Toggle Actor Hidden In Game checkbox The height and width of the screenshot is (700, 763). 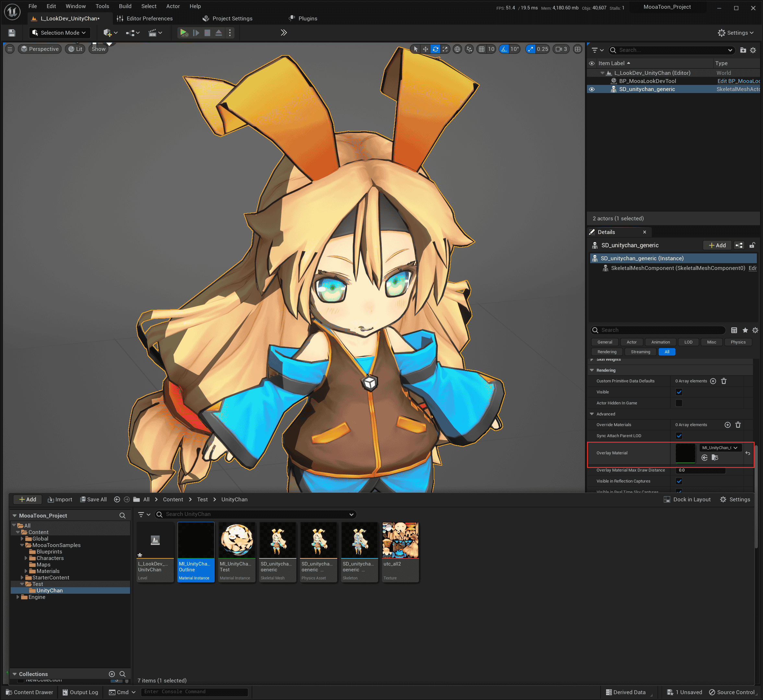click(679, 403)
